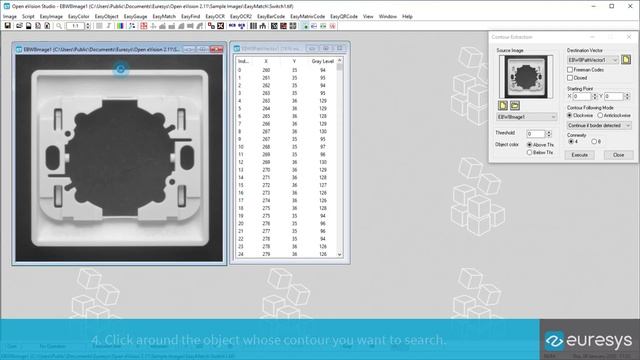Click the two linked squares toolbar icon
Screen dimensions: 640x360
click(211, 26)
